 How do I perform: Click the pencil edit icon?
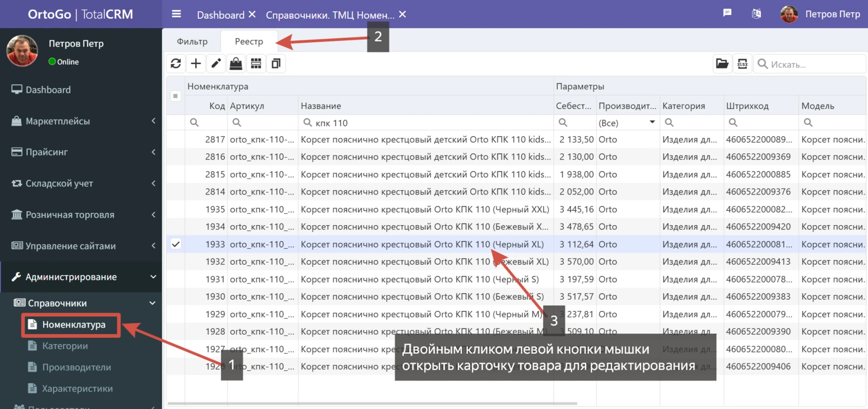(216, 64)
